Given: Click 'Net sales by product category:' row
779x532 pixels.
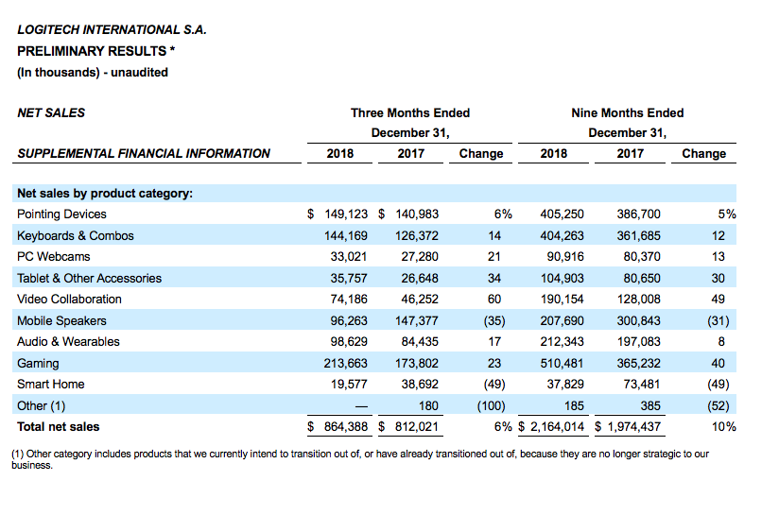Looking at the screenshot, I should [374, 193].
